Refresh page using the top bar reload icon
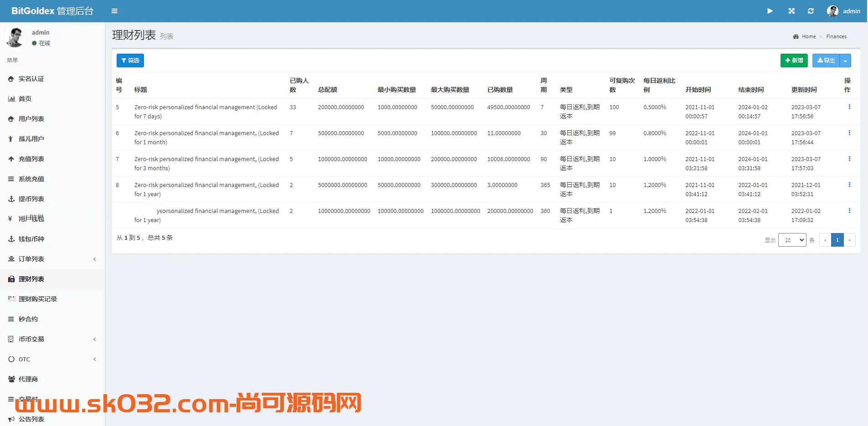Viewport: 868px width, 426px height. click(x=811, y=11)
